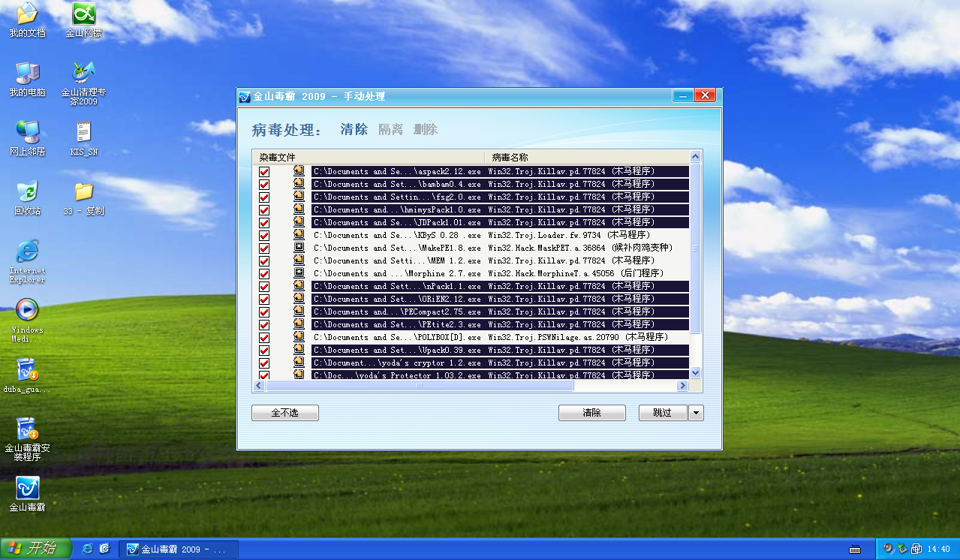Click the scroll down arrow of virus list

[x=695, y=373]
